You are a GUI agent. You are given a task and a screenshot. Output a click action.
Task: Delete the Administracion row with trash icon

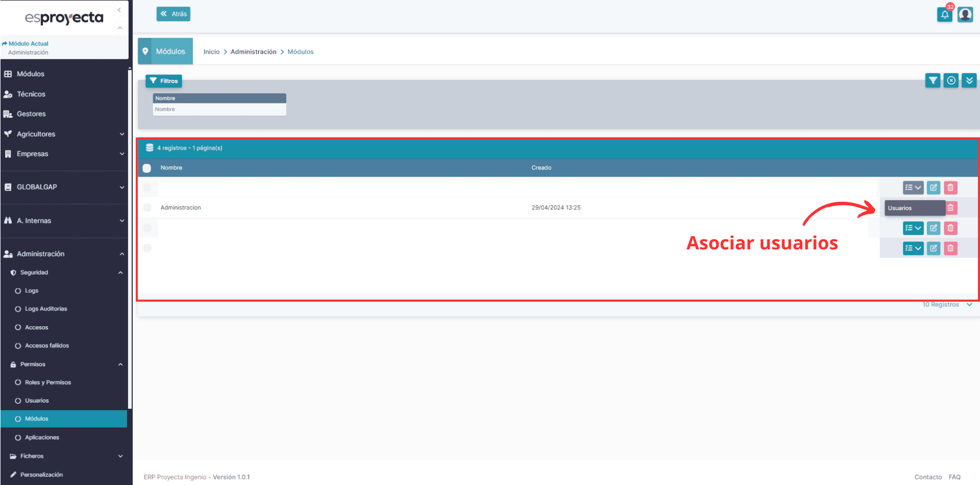tap(951, 208)
